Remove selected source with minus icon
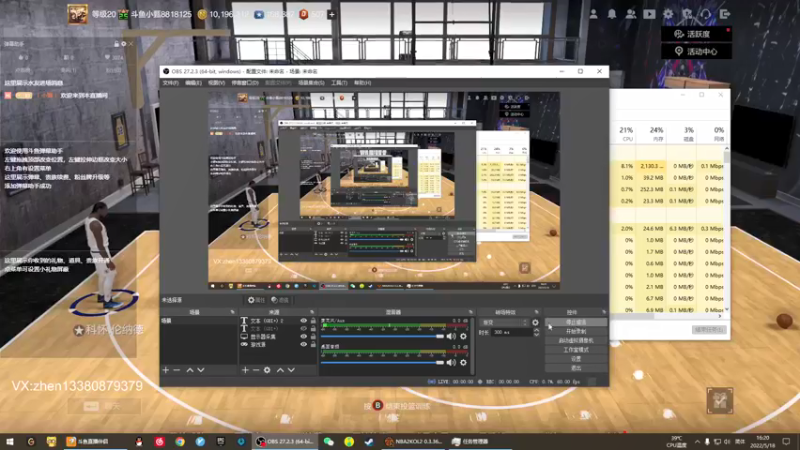The width and height of the screenshot is (800, 450). pos(256,370)
